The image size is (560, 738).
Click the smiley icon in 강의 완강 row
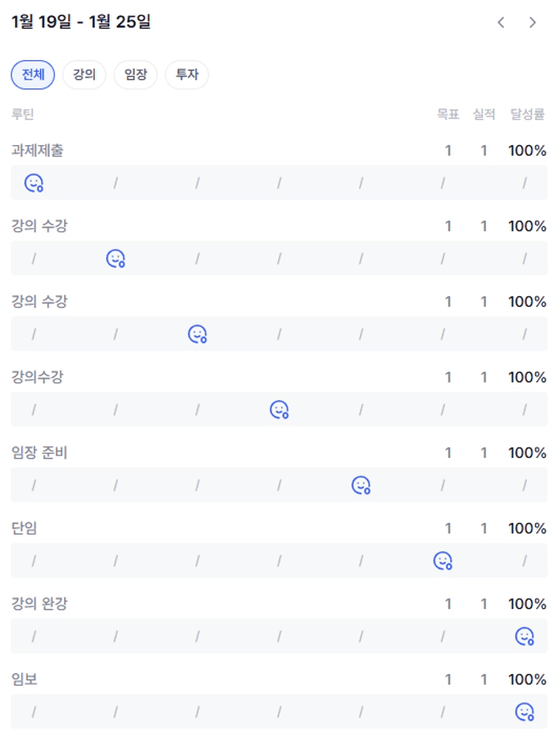524,636
